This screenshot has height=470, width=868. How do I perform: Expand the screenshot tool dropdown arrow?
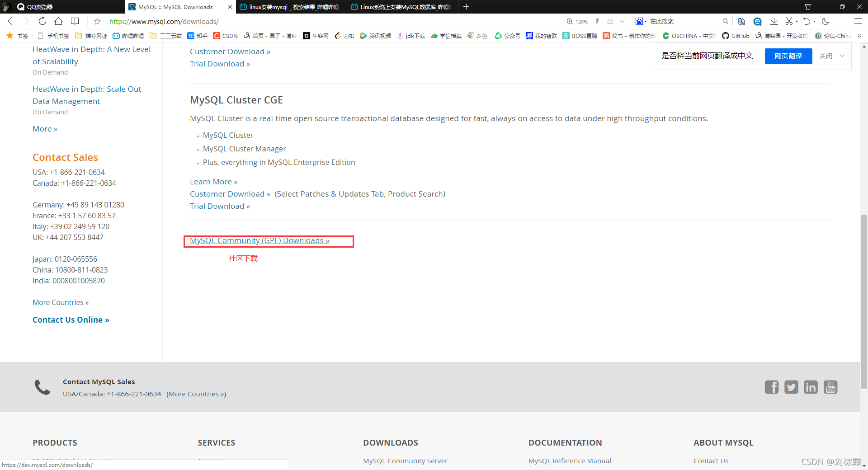(797, 21)
